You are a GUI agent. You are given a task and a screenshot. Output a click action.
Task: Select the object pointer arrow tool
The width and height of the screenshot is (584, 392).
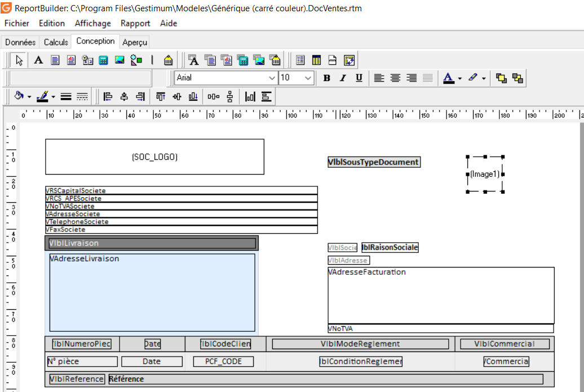(x=19, y=60)
